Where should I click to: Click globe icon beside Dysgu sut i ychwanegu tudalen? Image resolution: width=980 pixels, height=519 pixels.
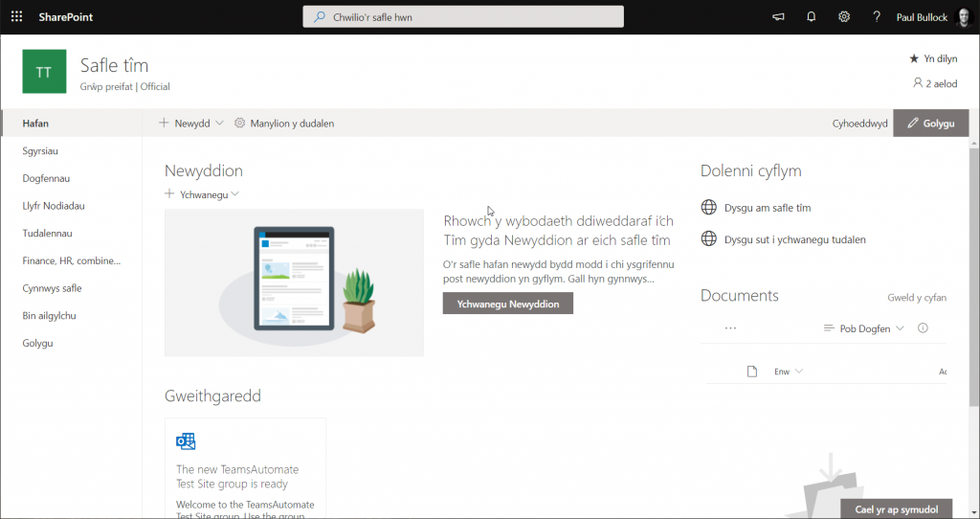tap(709, 238)
